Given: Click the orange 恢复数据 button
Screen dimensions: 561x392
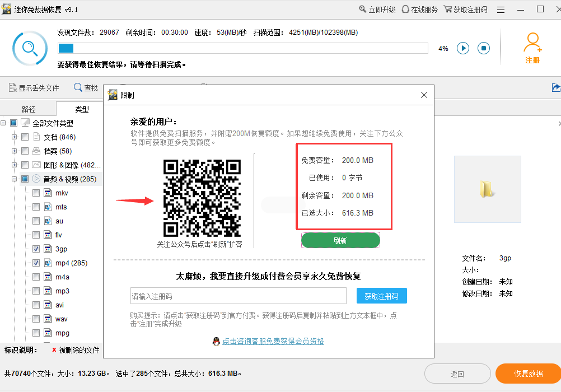Looking at the screenshot, I should click(x=529, y=374).
